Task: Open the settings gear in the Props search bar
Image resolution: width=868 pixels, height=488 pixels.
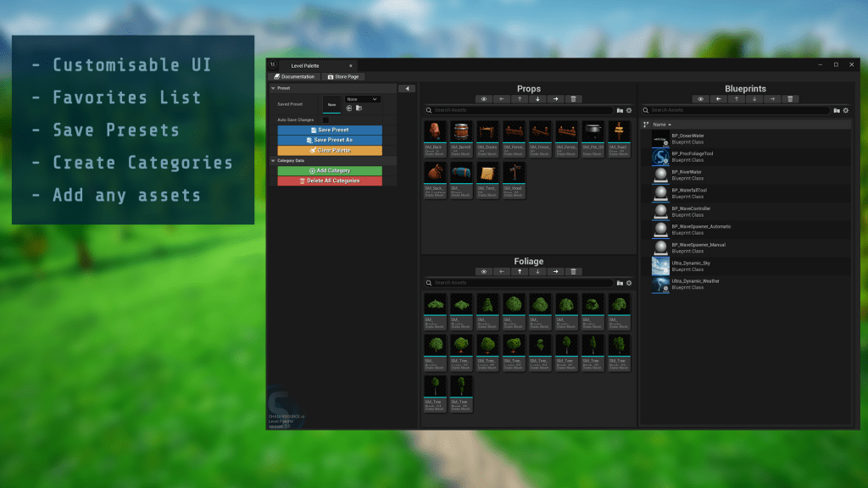Action: click(x=629, y=110)
